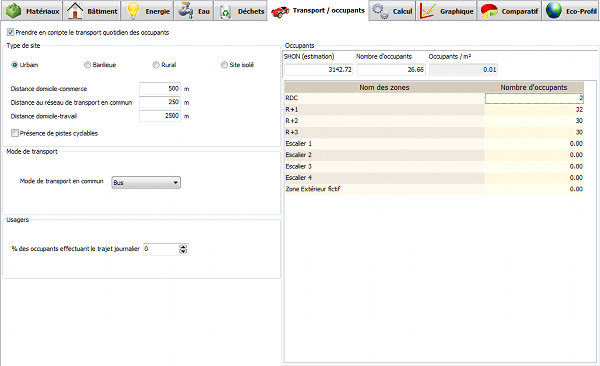Screen dimensions: 600x366
Task: Click the Nom des zones column header
Action: (384, 87)
